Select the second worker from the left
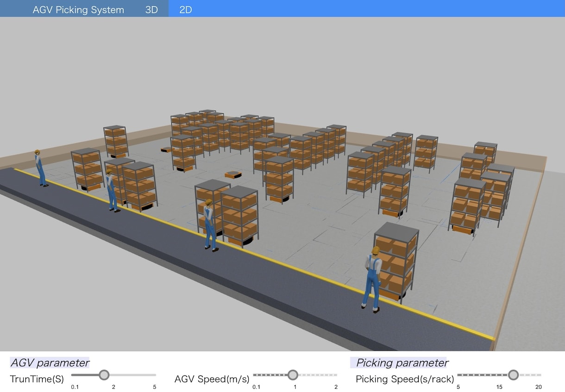The image size is (565, 392). pos(111,191)
